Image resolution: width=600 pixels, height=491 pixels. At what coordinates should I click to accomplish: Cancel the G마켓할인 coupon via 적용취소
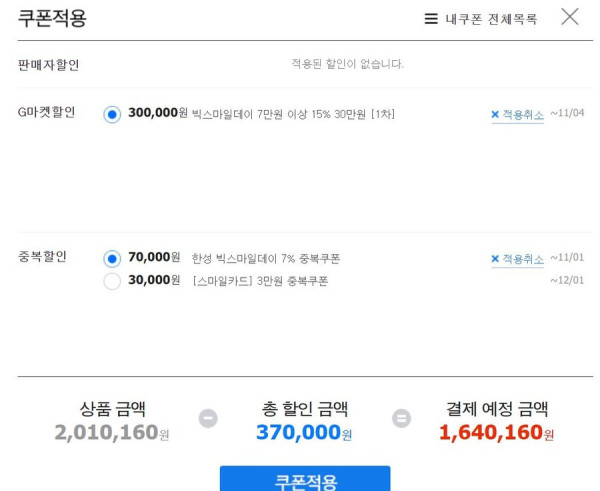[x=517, y=114]
